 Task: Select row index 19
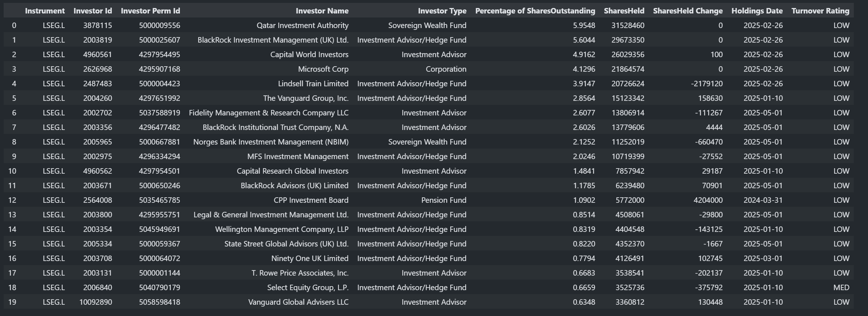(12, 302)
